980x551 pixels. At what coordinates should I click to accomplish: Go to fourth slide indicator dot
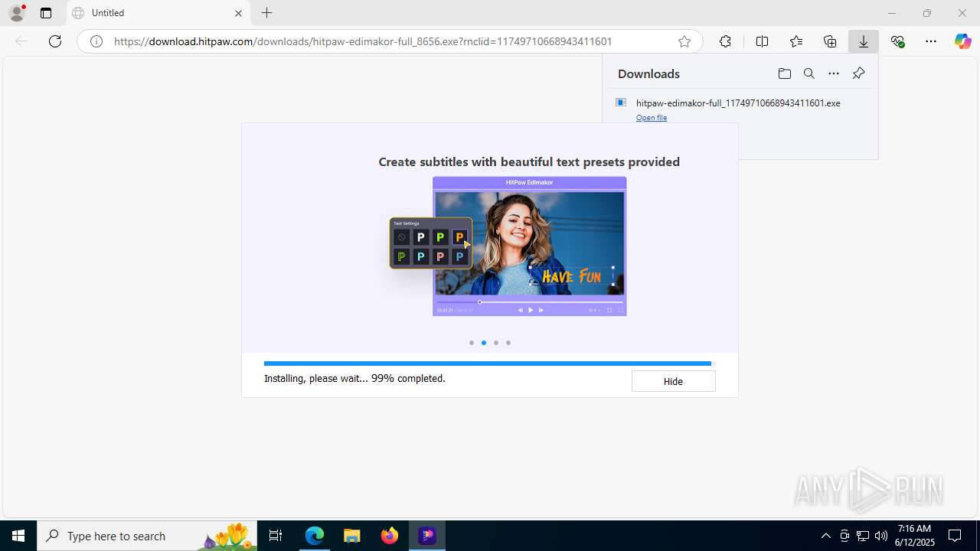[508, 343]
